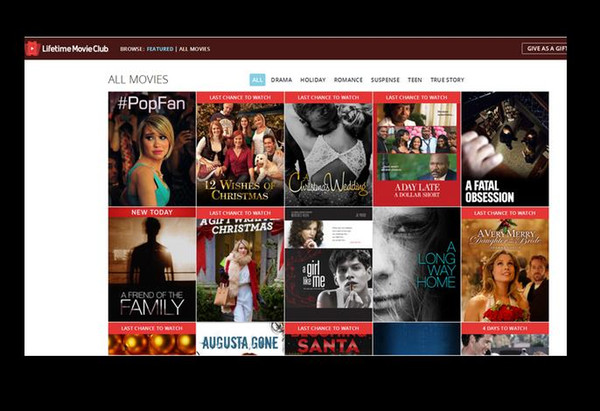Select the All genre filter tab
This screenshot has height=411, width=600.
(258, 80)
